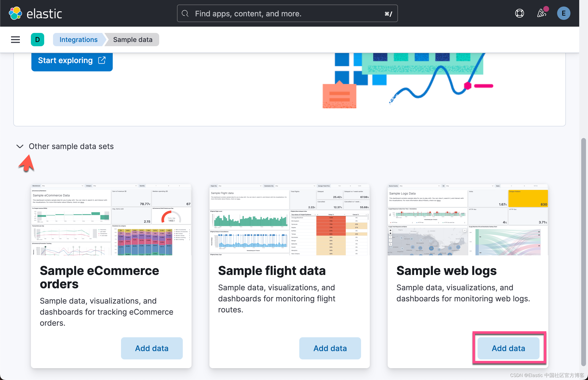Add data for Sample web logs

[508, 348]
